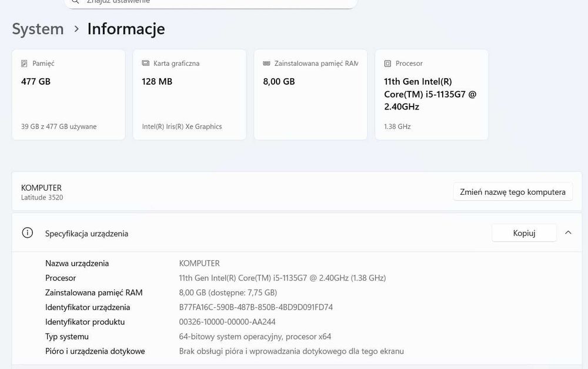Viewport: 588px width, 369px height.
Task: Click the Pamięć storage icon
Action: 24,64
